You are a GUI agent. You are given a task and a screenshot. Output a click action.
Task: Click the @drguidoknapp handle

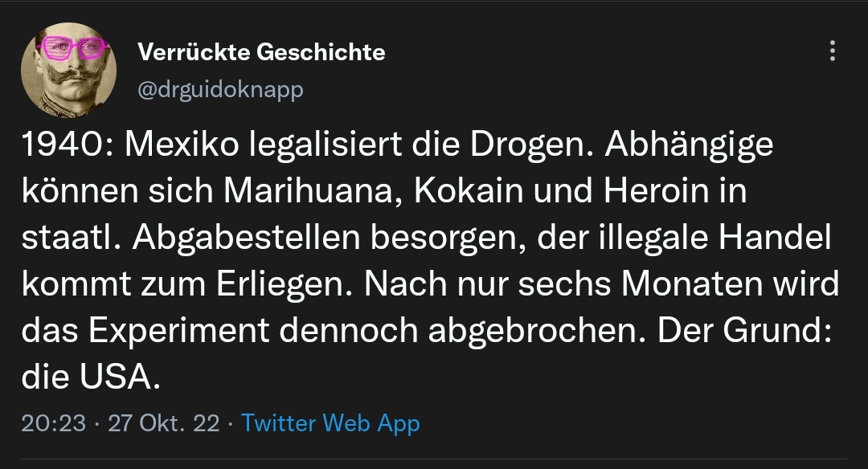[x=221, y=89]
